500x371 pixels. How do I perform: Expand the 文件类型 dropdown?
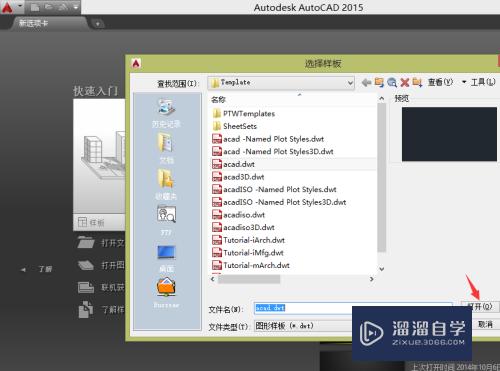pyautogui.click(x=303, y=326)
